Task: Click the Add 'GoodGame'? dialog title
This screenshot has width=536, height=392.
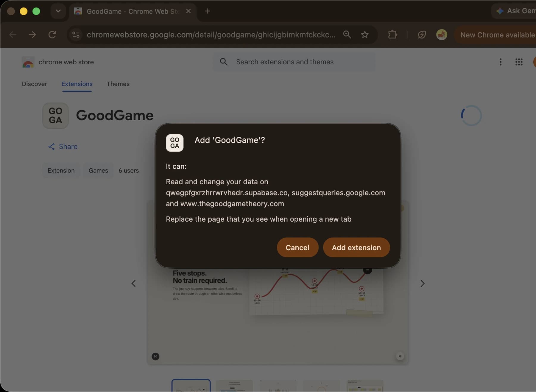Action: click(230, 140)
